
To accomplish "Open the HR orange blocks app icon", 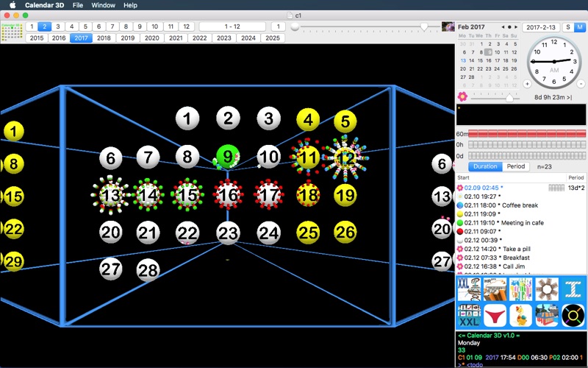I will coord(495,289).
